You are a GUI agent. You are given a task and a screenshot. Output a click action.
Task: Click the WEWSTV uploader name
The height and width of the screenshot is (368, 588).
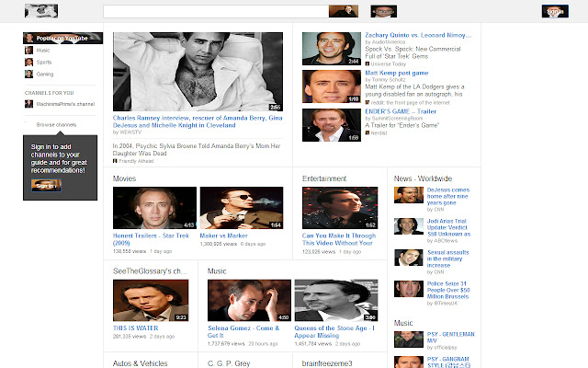coord(130,132)
